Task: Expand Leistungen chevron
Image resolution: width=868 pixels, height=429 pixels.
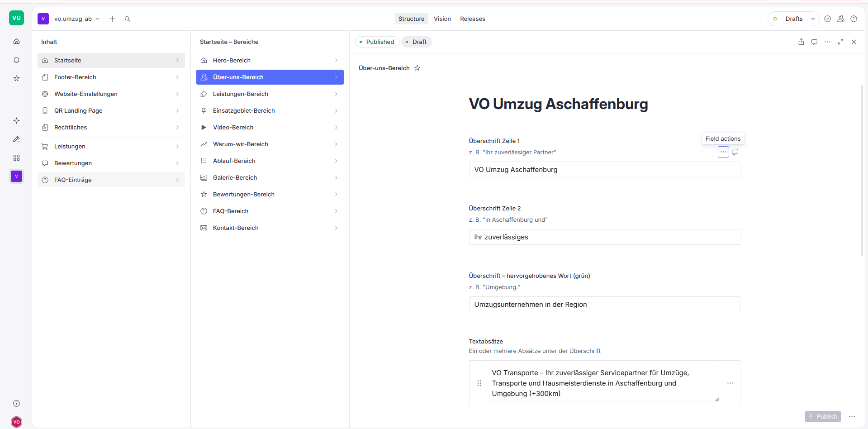Action: [x=177, y=147]
